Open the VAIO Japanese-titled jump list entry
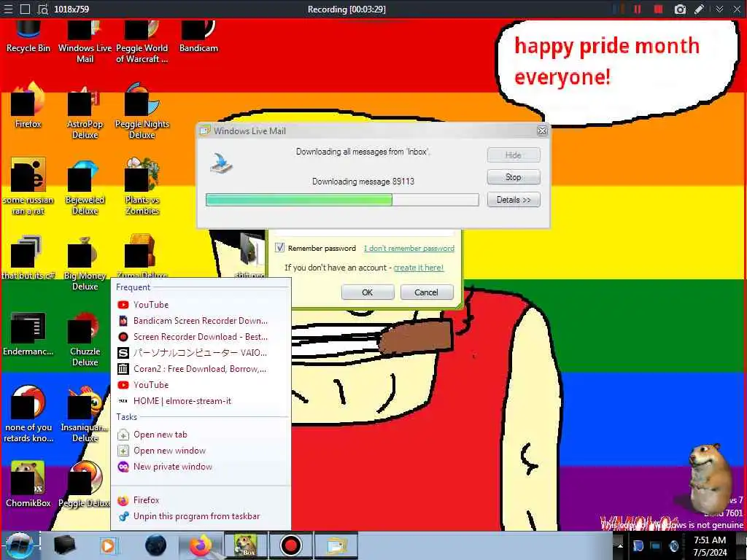Viewport: 747px width, 560px height. [x=201, y=353]
